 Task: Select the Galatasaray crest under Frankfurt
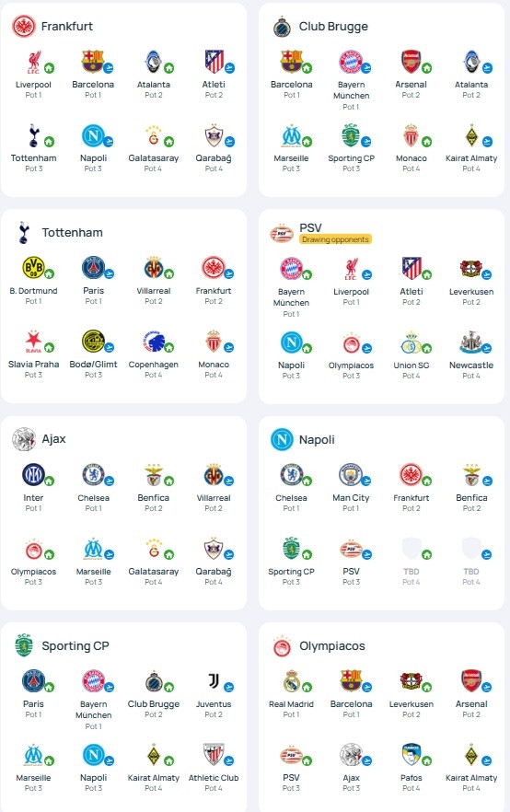coord(153,135)
